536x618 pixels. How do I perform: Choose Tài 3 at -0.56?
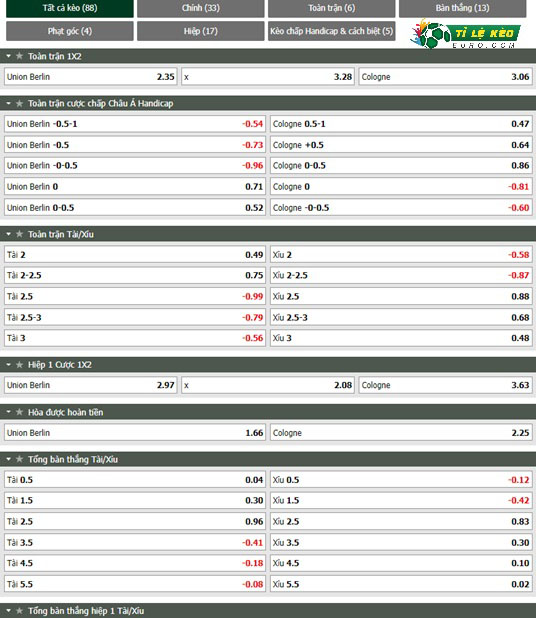[x=135, y=338]
